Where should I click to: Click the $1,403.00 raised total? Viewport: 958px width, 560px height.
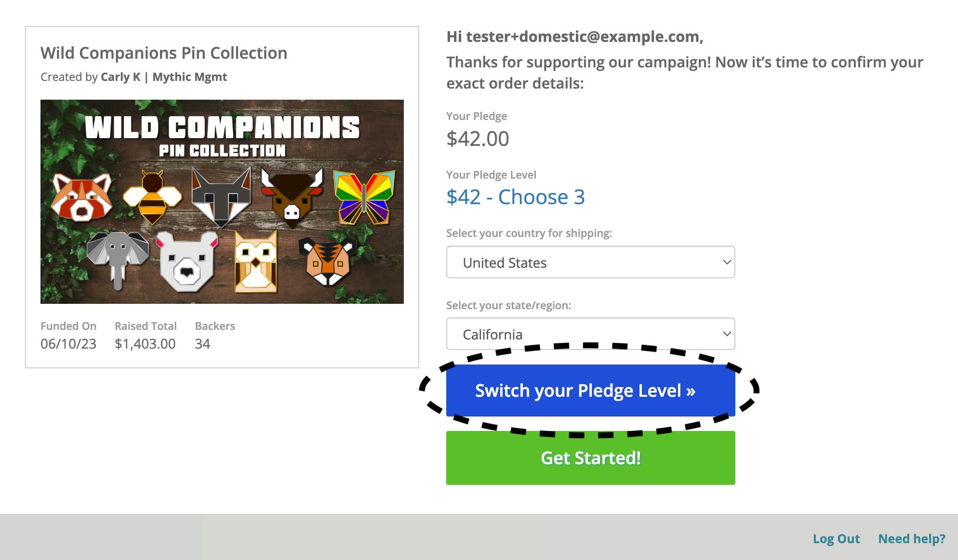[x=145, y=344]
